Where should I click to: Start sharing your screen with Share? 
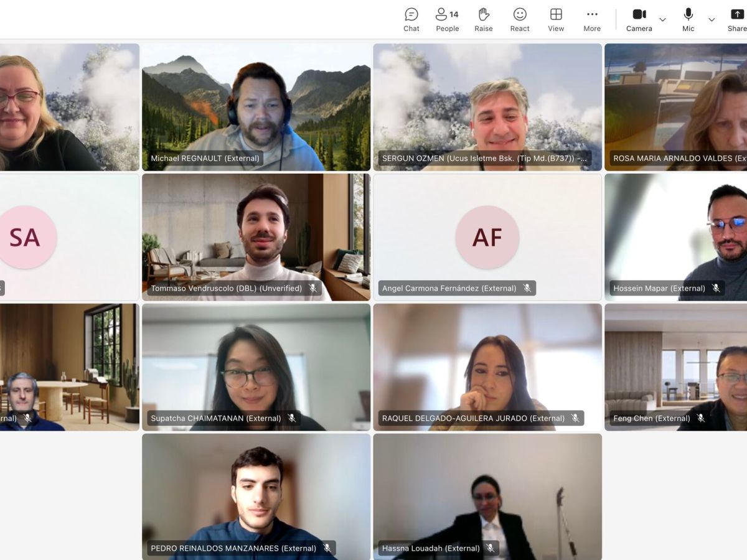pos(737,19)
